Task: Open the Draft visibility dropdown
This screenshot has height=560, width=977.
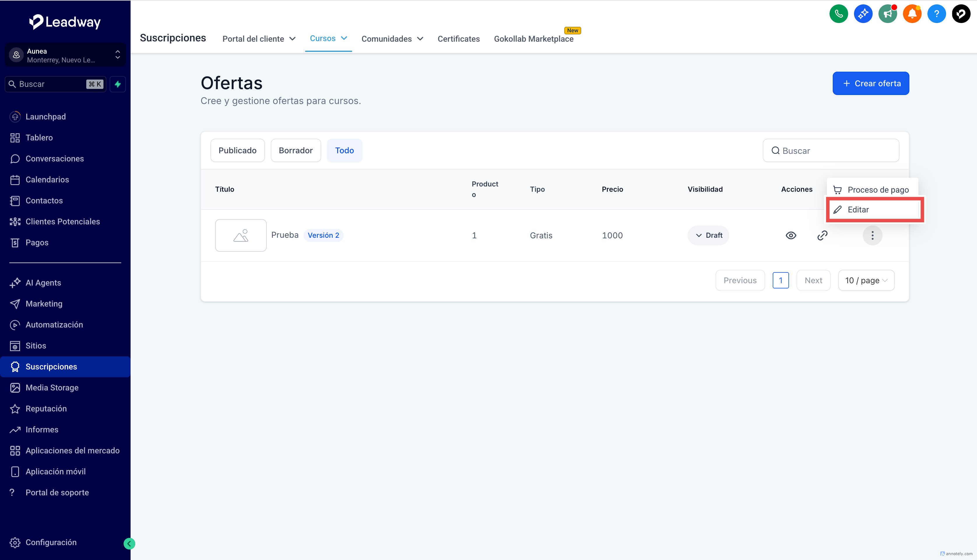Action: (708, 235)
